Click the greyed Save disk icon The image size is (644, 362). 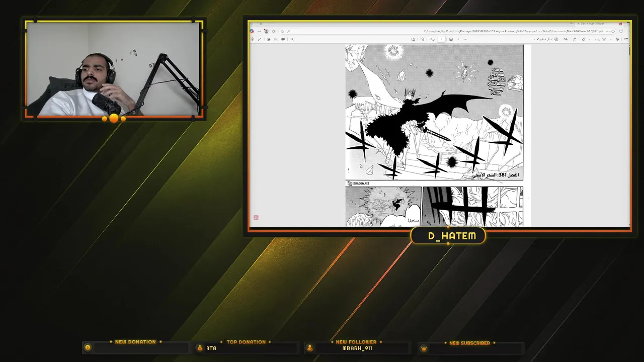pos(276,39)
